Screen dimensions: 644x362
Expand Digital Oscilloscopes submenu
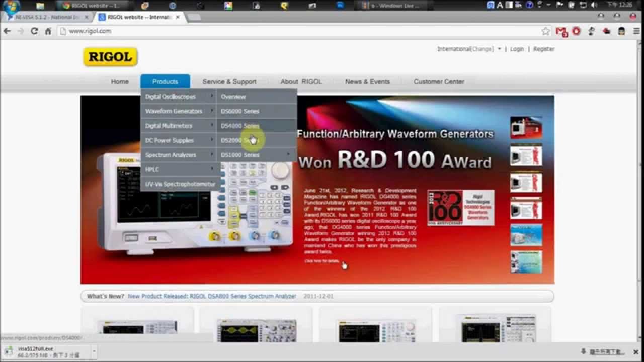pos(179,96)
